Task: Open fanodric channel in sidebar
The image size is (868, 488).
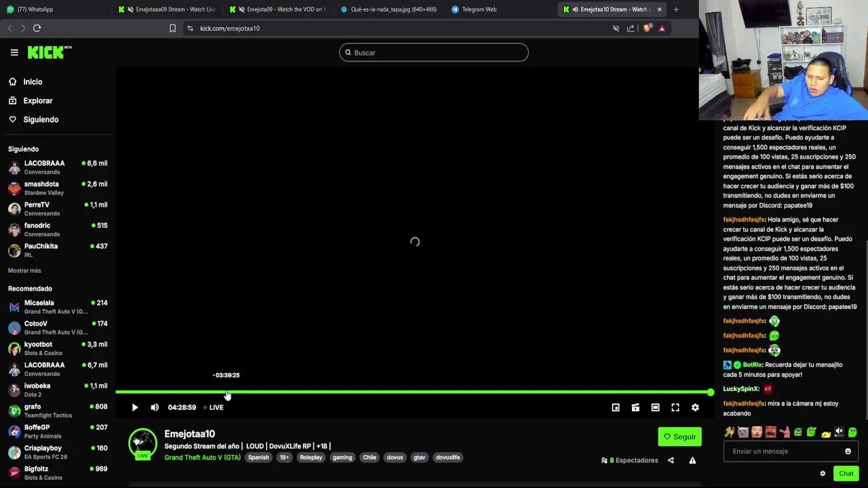Action: pos(58,229)
